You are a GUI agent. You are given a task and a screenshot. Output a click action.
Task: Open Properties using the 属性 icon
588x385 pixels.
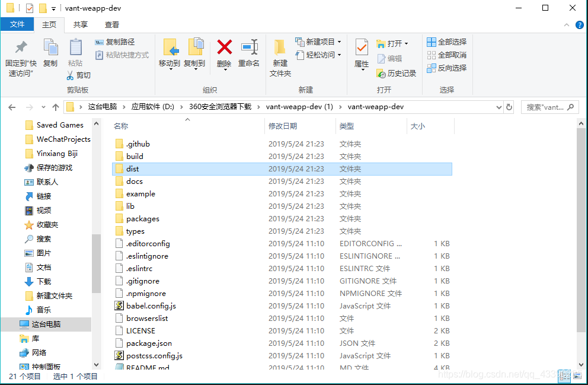pos(362,53)
